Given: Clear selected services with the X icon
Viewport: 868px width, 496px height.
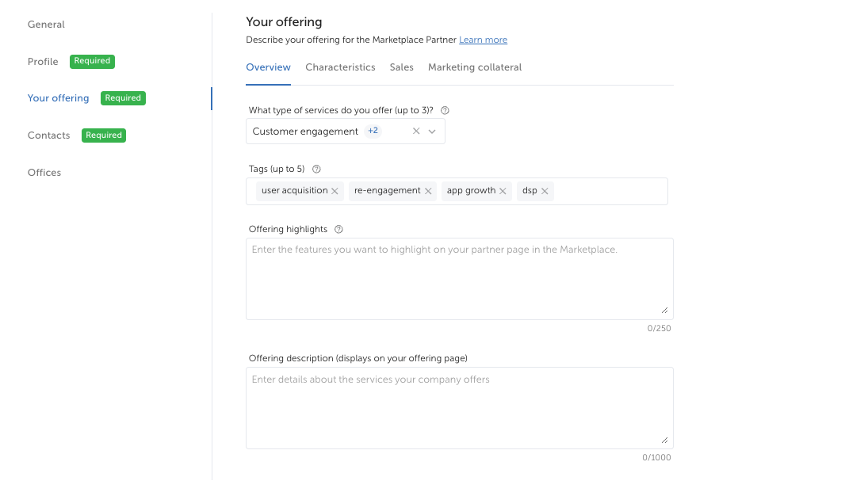Looking at the screenshot, I should pyautogui.click(x=416, y=132).
